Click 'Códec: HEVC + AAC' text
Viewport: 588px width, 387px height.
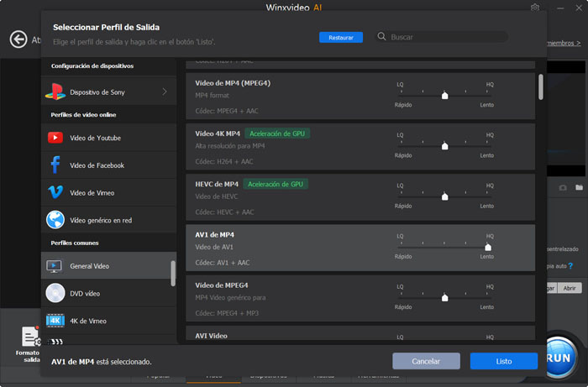pyautogui.click(x=224, y=212)
